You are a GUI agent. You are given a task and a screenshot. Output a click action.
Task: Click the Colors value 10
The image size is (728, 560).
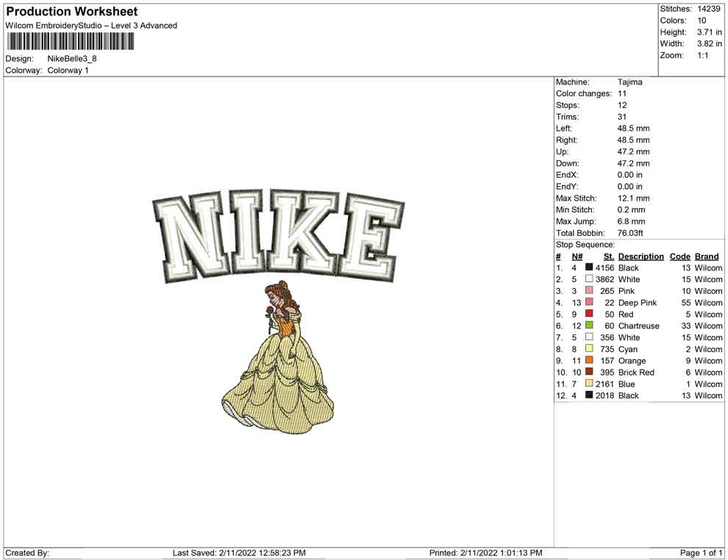702,21
